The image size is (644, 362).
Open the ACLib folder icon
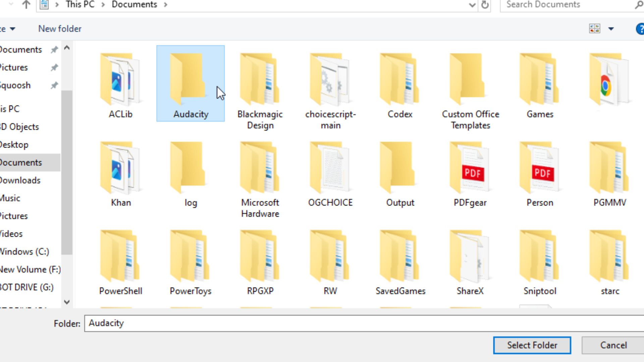coord(120,79)
